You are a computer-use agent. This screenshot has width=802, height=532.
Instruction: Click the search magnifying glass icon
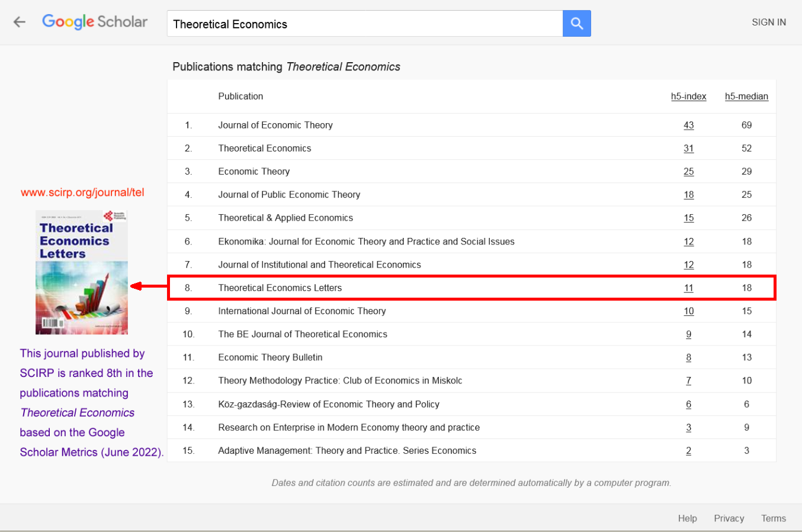coord(576,22)
